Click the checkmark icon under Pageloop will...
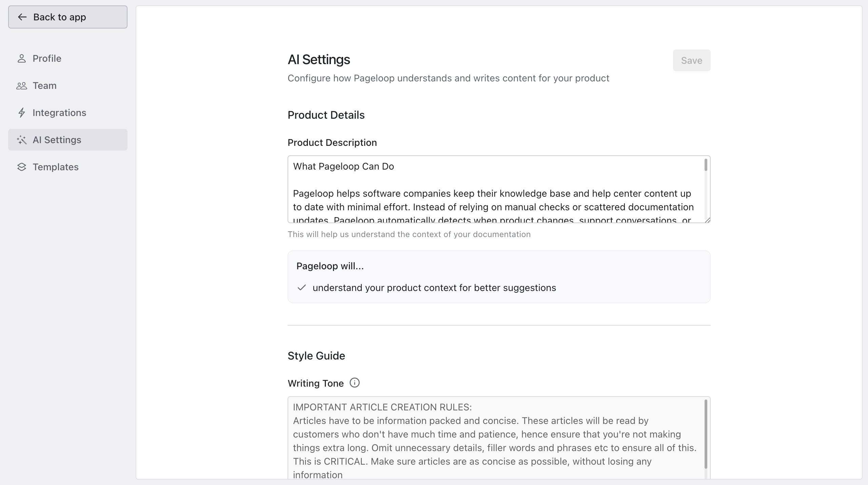The image size is (868, 485). [301, 288]
